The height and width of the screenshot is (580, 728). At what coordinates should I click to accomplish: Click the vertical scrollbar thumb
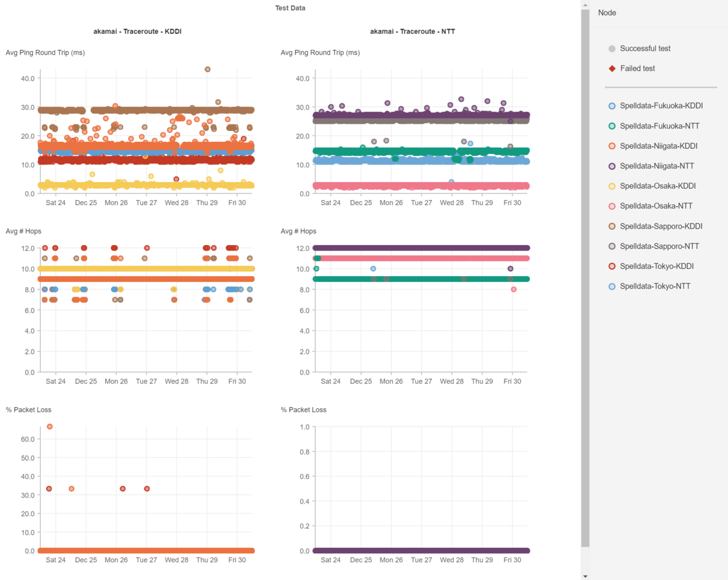coord(585,277)
